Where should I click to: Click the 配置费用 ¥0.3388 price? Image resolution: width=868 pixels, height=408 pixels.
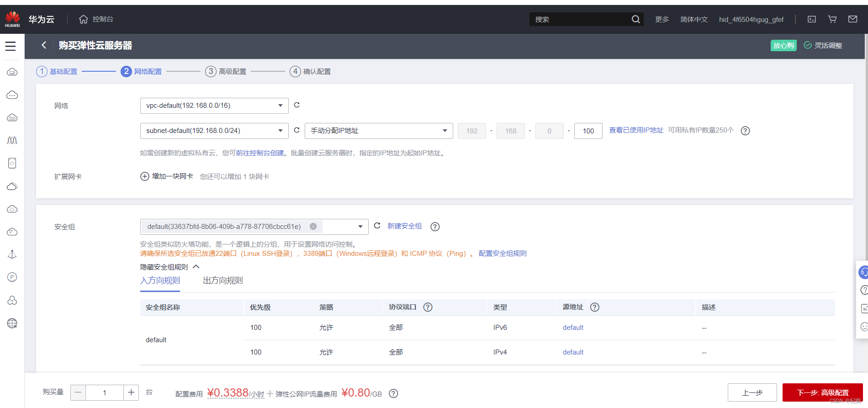[236, 393]
